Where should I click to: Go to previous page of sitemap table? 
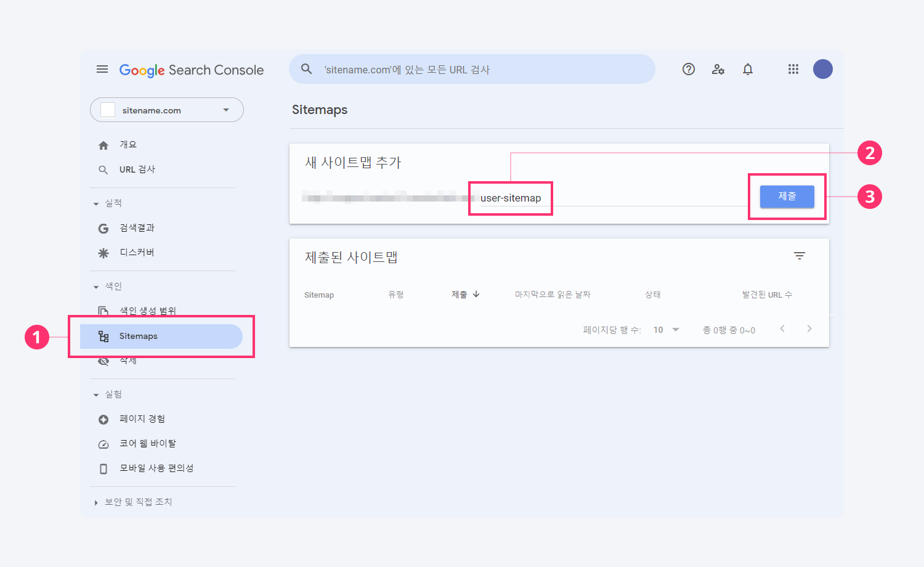[x=782, y=329]
